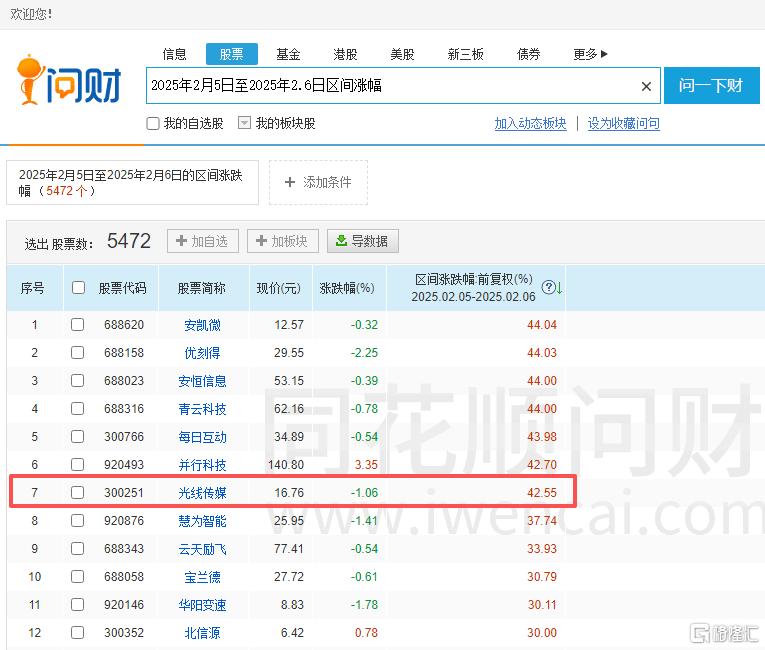
Task: Switch to the 基金 tab
Action: point(288,54)
